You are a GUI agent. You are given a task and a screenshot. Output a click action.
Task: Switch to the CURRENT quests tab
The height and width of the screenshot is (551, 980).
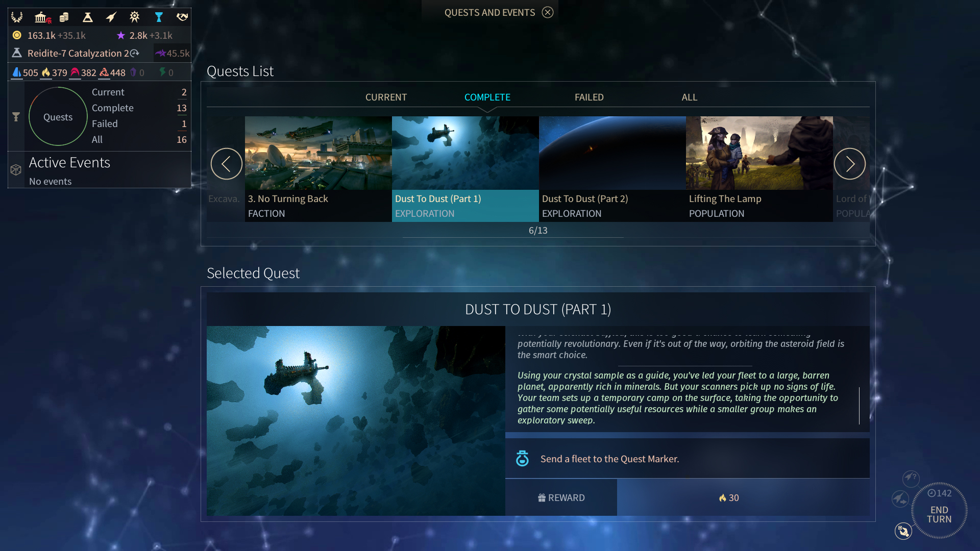tap(386, 97)
